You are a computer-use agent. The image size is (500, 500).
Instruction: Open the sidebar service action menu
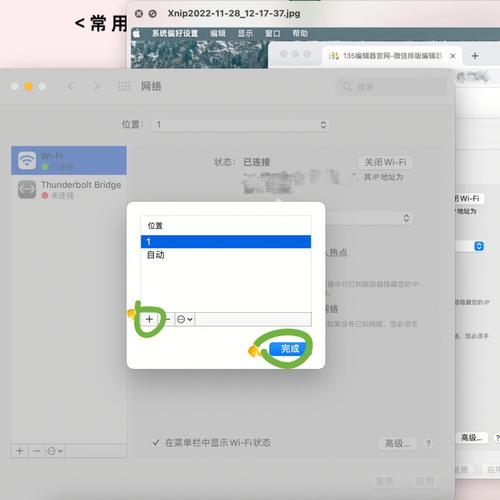coord(55,451)
